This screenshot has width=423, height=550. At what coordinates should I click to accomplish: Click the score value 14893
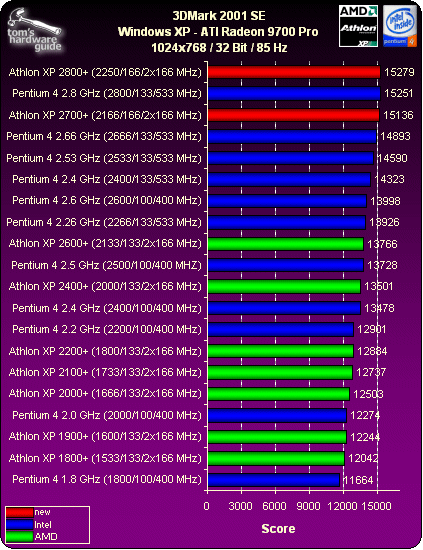(x=395, y=136)
